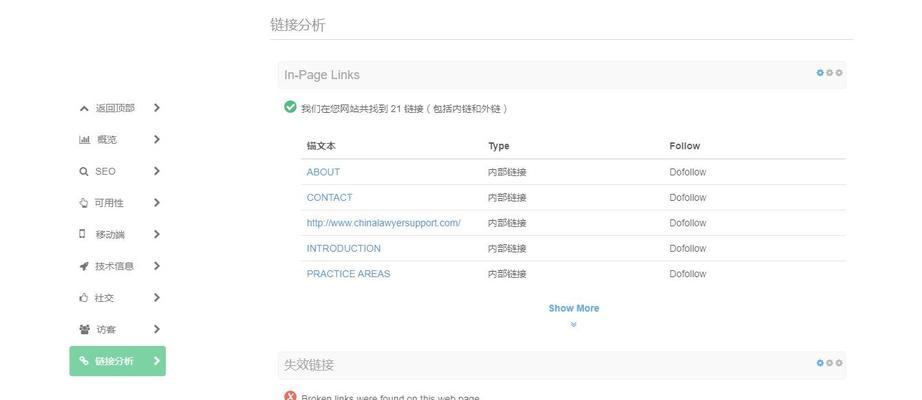Click the rocket icon beside 技术信息
The width and height of the screenshot is (922, 400).
pos(83,266)
